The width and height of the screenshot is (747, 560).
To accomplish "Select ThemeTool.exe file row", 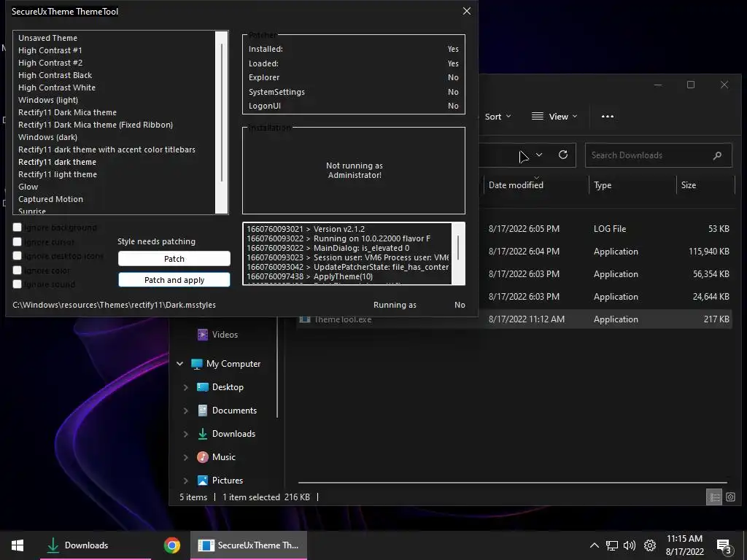I will click(x=514, y=319).
